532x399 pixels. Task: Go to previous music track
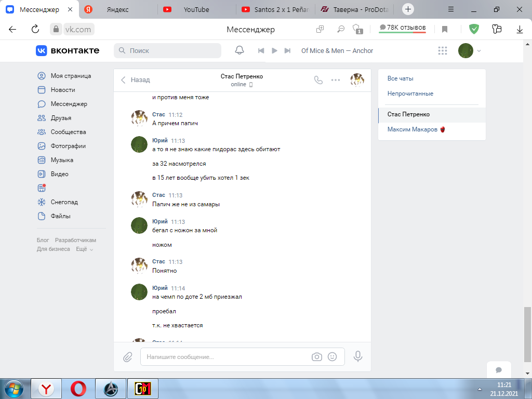261,50
